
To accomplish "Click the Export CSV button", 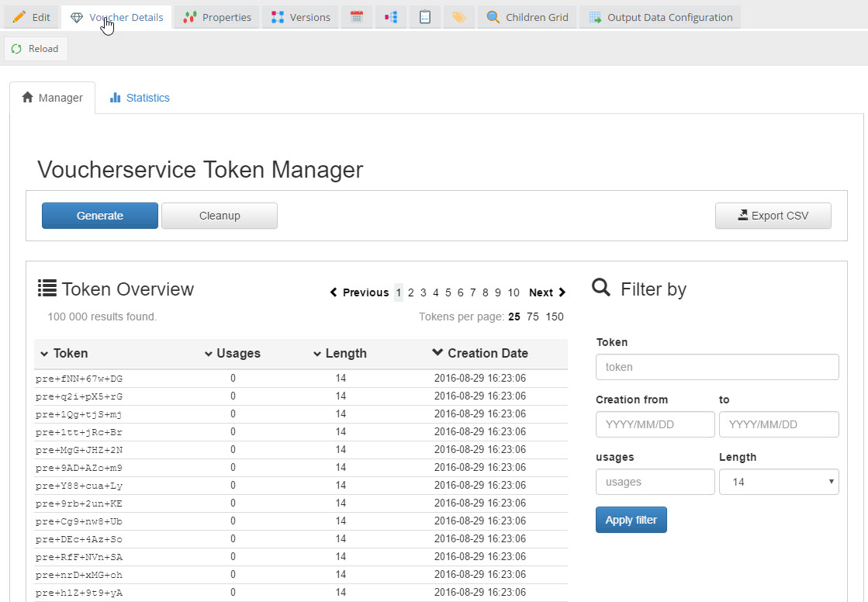I will 773,216.
